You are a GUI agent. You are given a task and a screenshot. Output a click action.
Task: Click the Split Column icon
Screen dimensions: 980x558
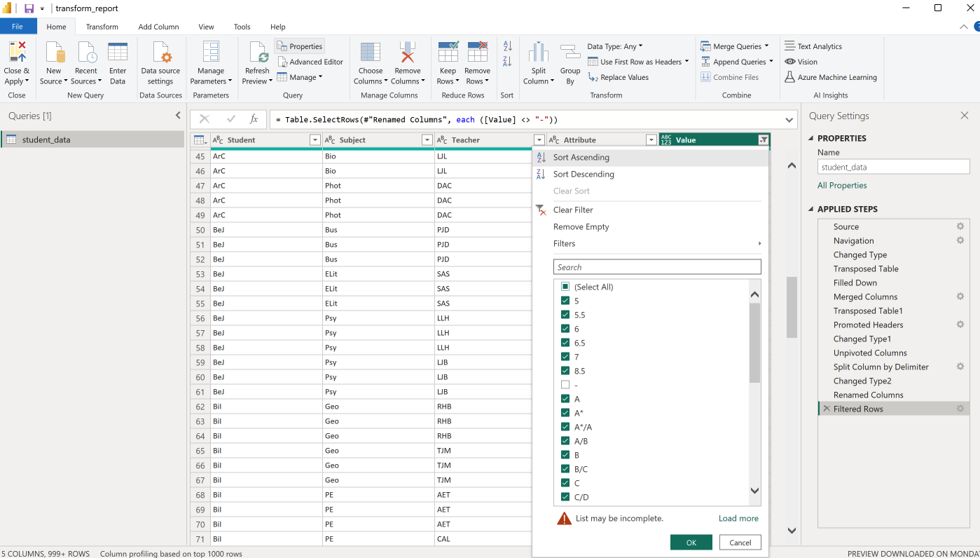point(539,53)
